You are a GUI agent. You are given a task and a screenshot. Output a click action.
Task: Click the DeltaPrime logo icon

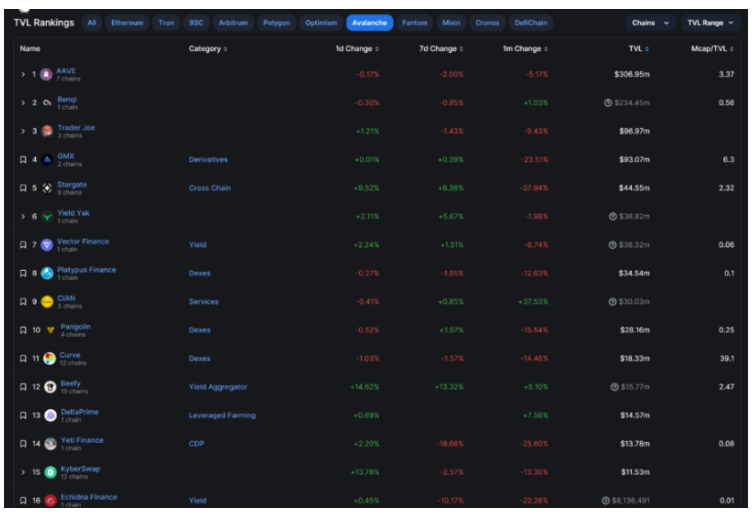51,416
